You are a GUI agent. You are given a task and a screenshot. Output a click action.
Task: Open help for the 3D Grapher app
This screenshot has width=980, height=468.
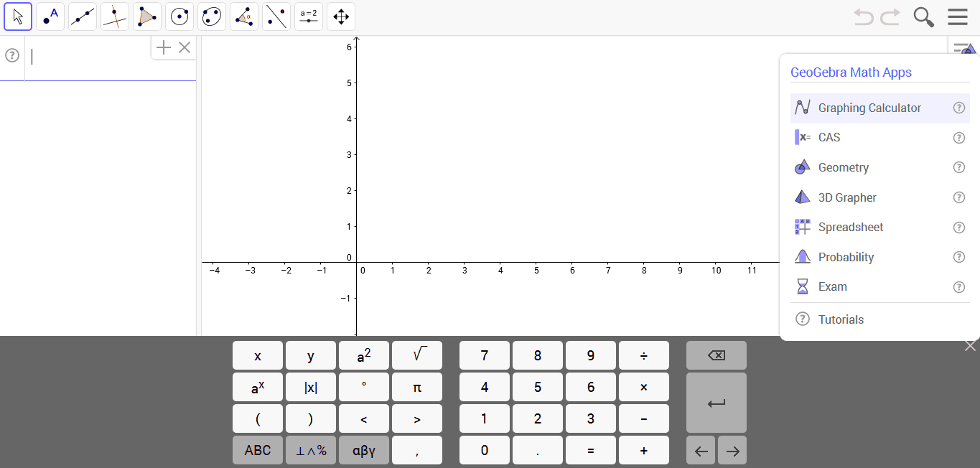pos(958,197)
